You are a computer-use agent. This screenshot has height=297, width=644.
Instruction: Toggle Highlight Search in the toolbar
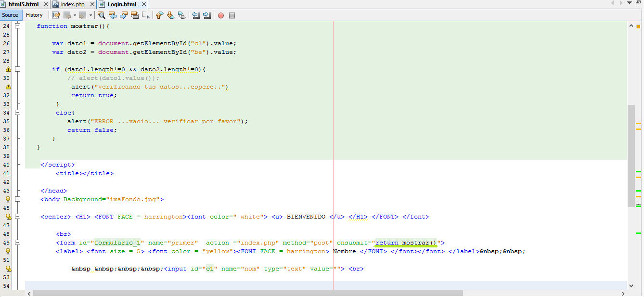tap(135, 15)
